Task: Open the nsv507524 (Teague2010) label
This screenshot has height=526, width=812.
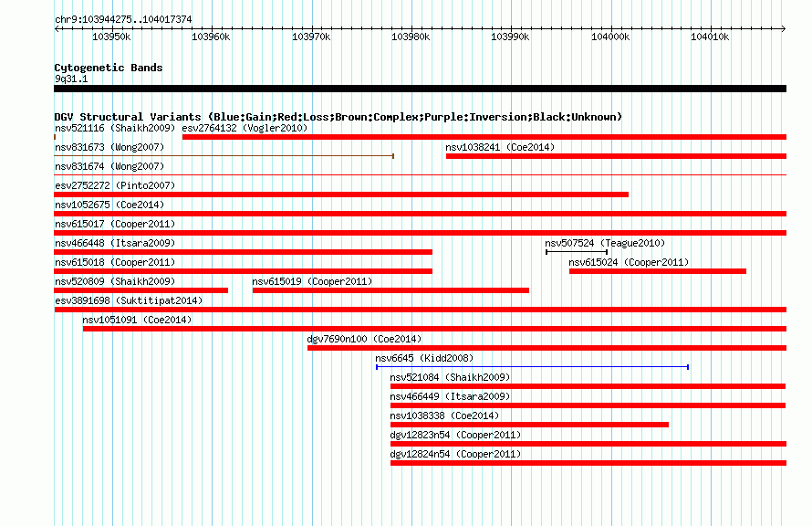Action: (x=605, y=243)
